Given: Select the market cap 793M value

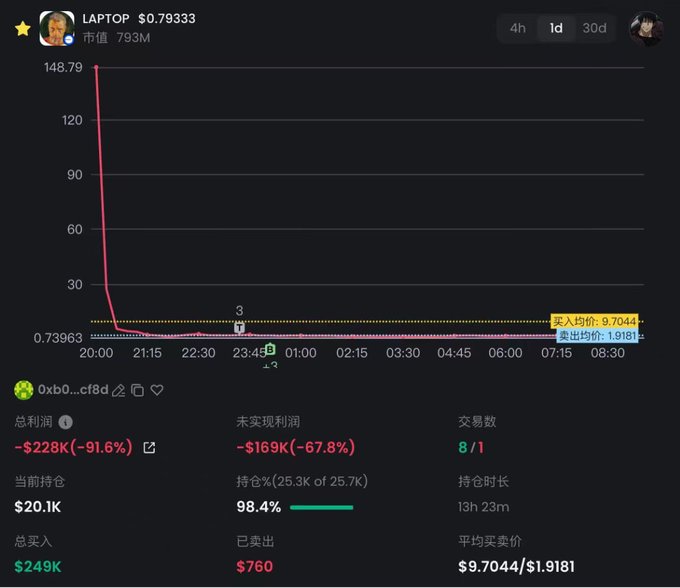Looking at the screenshot, I should (133, 38).
